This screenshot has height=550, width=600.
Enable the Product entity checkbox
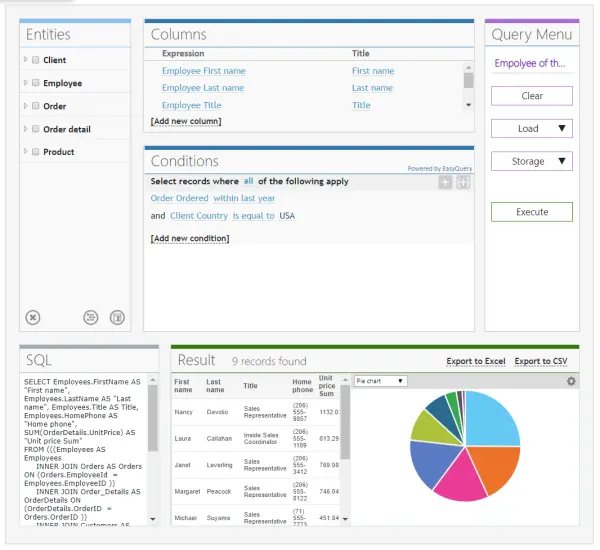pos(36,152)
